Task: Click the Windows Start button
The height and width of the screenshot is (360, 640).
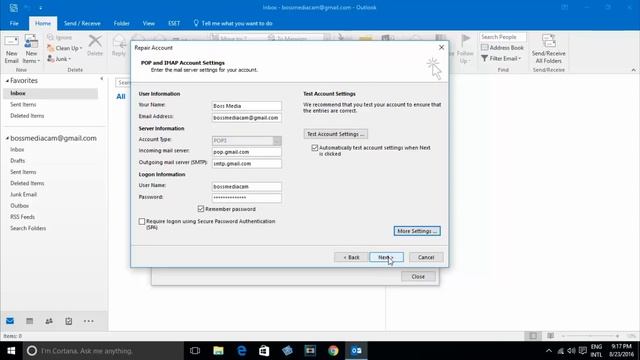Action: [11, 351]
